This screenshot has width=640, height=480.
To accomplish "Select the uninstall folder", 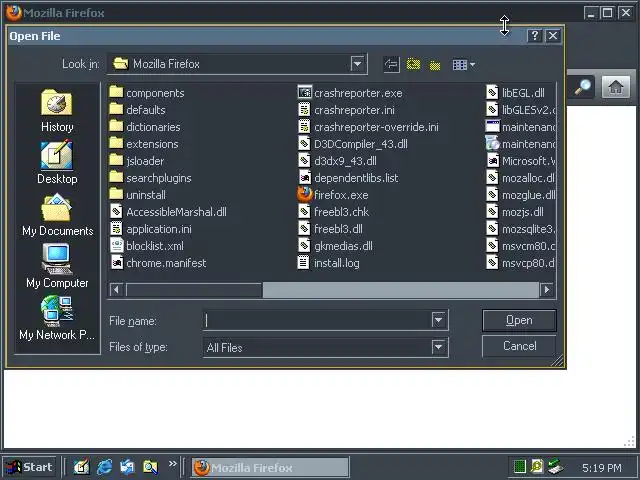I will click(x=138, y=195).
